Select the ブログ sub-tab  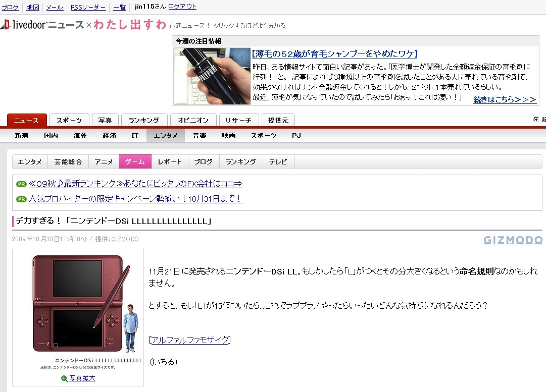click(x=204, y=162)
